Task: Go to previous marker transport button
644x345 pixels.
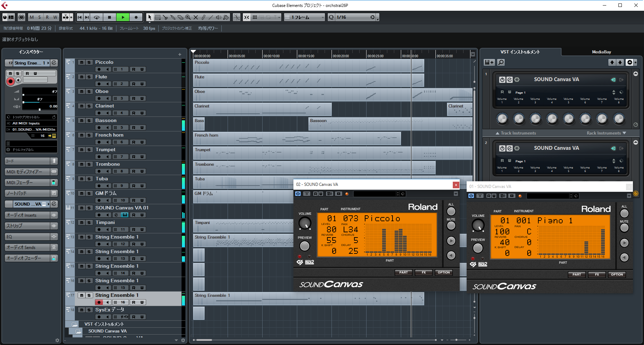Action: tap(80, 17)
